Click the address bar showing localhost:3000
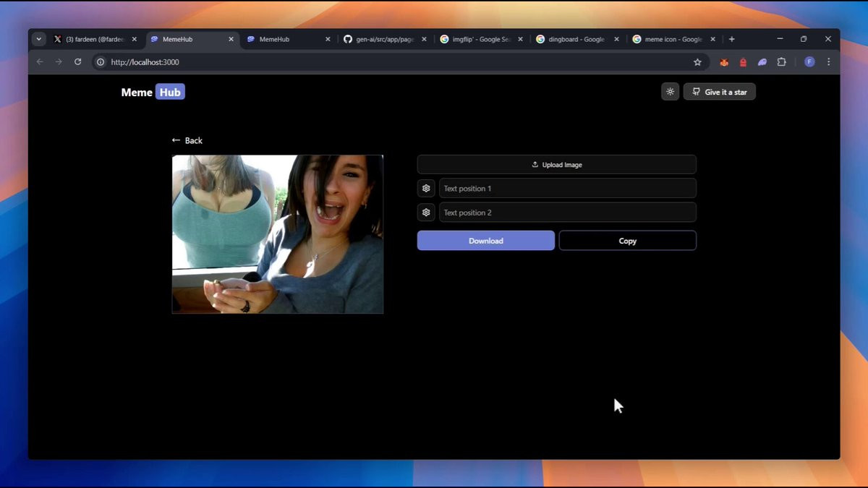The image size is (868, 488). click(x=400, y=62)
